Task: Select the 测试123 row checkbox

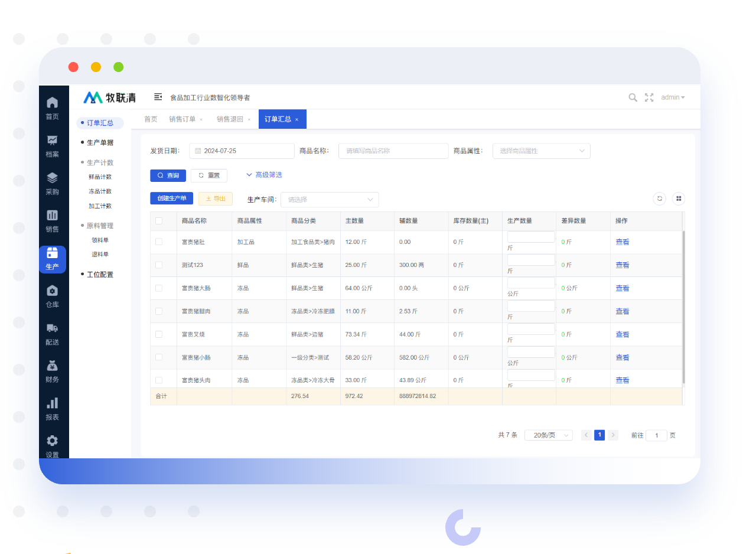Action: click(159, 265)
